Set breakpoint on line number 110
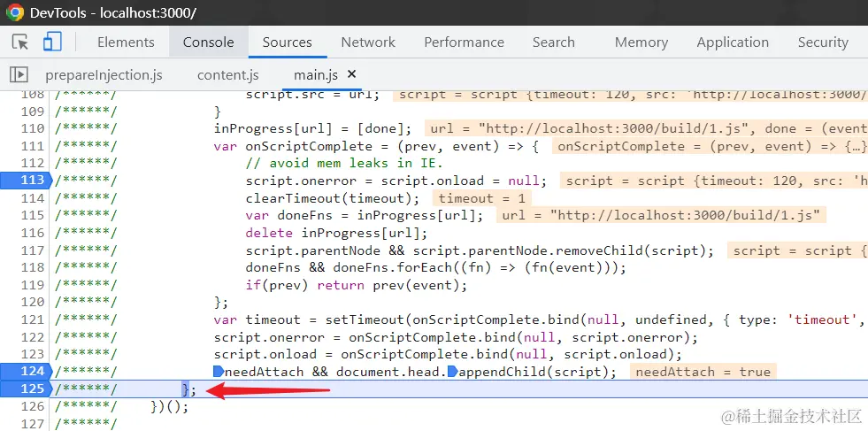Image resolution: width=868 pixels, height=431 pixels. [x=32, y=128]
